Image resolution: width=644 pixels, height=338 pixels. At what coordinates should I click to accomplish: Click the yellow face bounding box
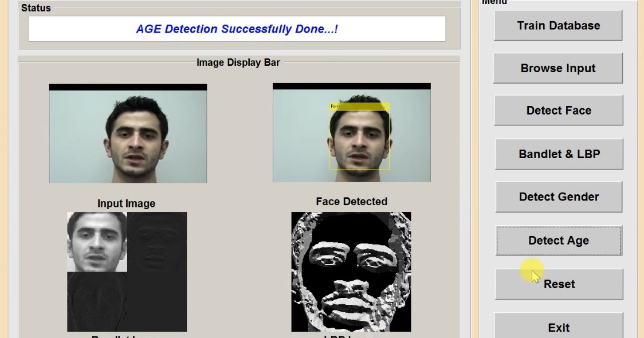(359, 137)
